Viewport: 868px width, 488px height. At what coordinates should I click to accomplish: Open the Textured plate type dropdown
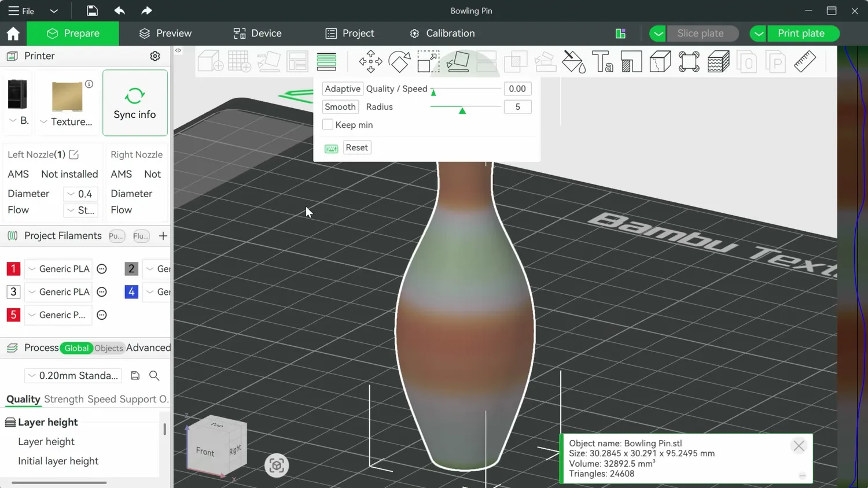43,121
